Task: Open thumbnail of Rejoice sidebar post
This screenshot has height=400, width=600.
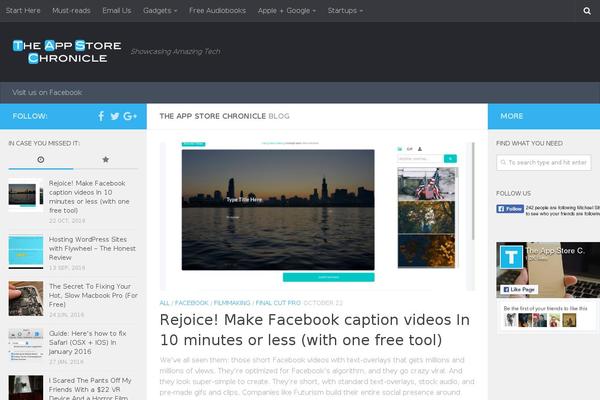Action: [x=26, y=195]
